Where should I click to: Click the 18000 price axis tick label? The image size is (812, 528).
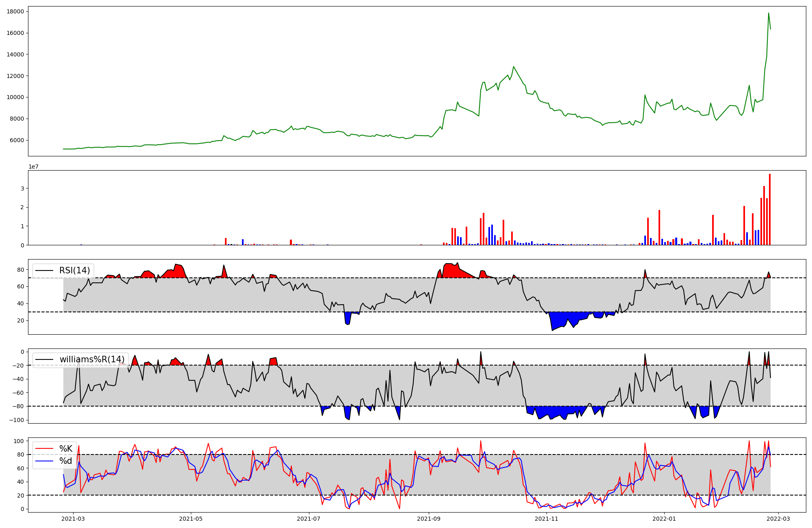tap(15, 11)
